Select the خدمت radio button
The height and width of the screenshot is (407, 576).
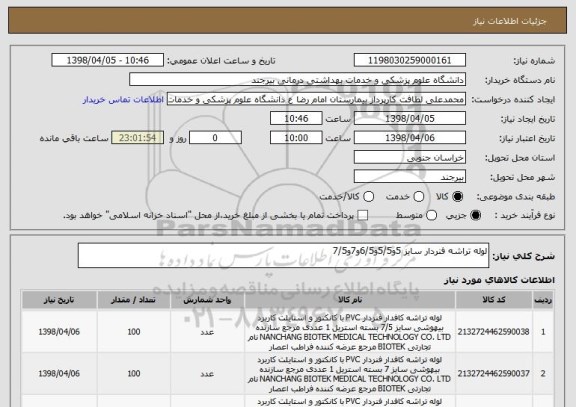point(418,197)
